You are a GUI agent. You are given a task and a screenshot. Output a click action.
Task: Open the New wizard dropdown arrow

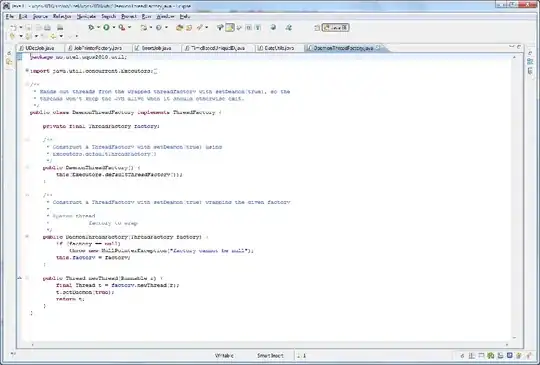[x=20, y=28]
